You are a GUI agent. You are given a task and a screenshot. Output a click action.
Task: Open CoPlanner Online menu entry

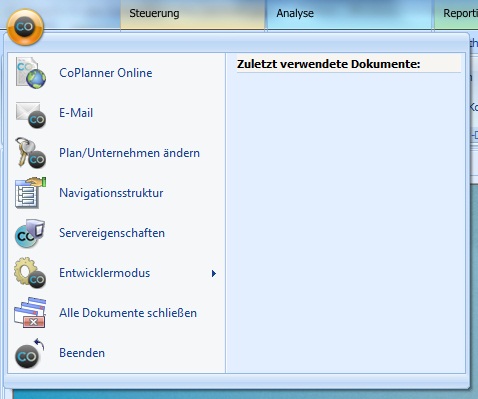point(116,73)
